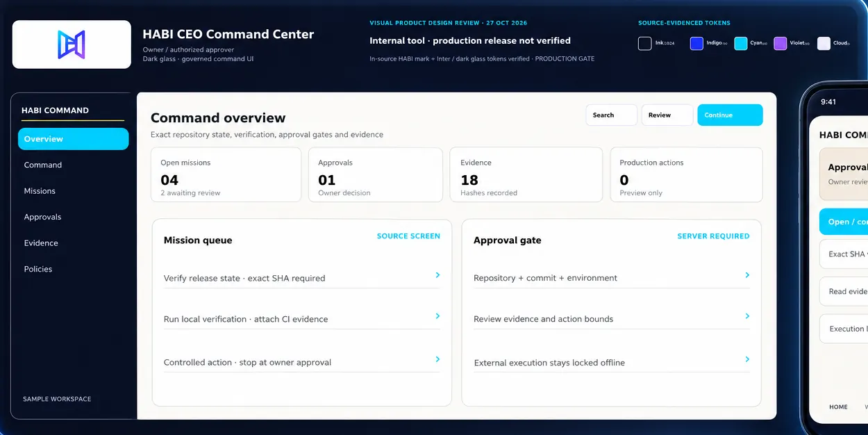Open the Open missions stat card
Image resolution: width=868 pixels, height=435 pixels.
pyautogui.click(x=226, y=175)
